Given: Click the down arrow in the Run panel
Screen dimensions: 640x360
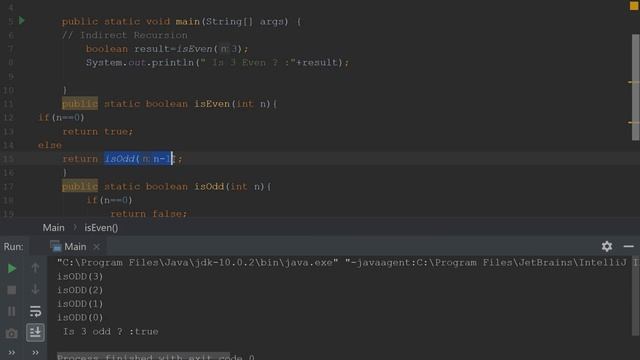Looking at the screenshot, I should coord(36,289).
